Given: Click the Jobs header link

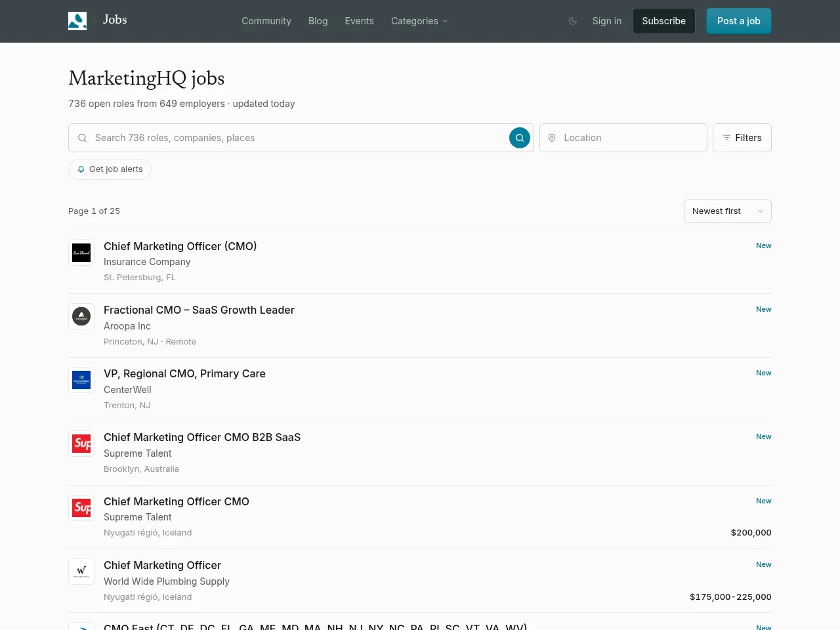Looking at the screenshot, I should click(115, 20).
